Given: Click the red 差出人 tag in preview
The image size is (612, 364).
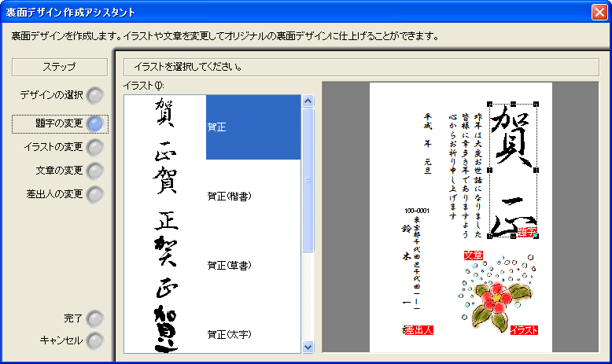Looking at the screenshot, I should point(418,330).
